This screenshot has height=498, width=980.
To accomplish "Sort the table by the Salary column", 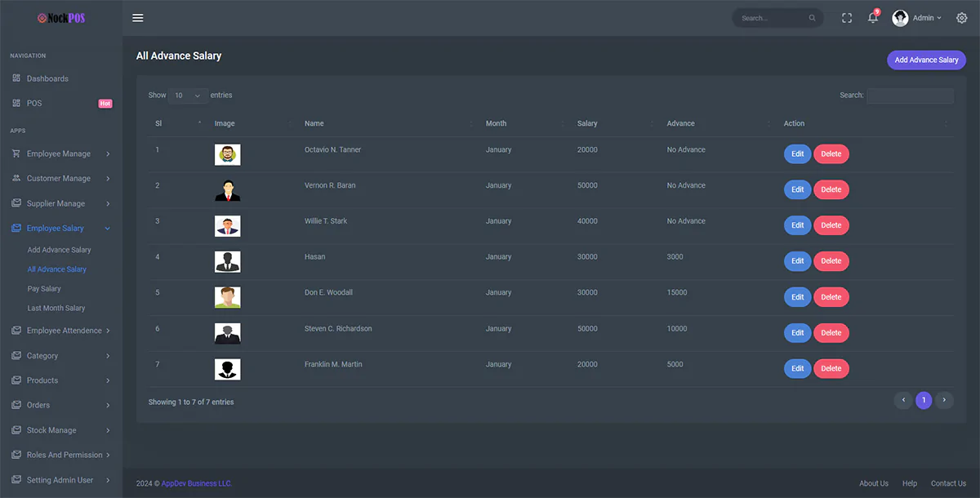I will pyautogui.click(x=587, y=123).
